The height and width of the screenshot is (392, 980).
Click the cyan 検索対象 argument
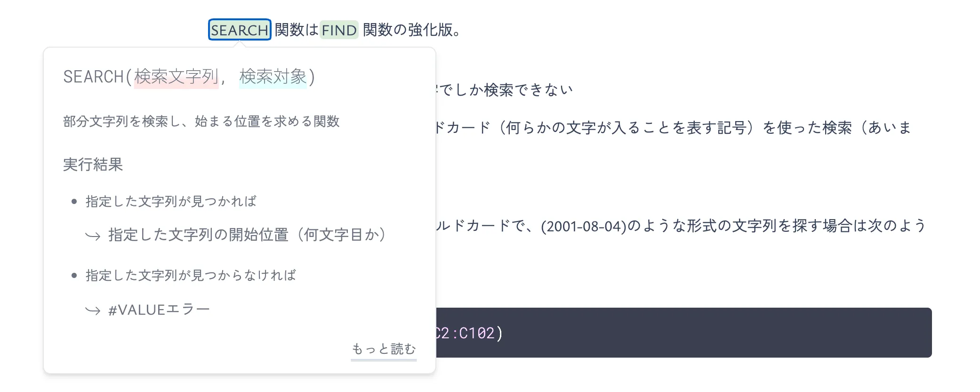pos(273,77)
